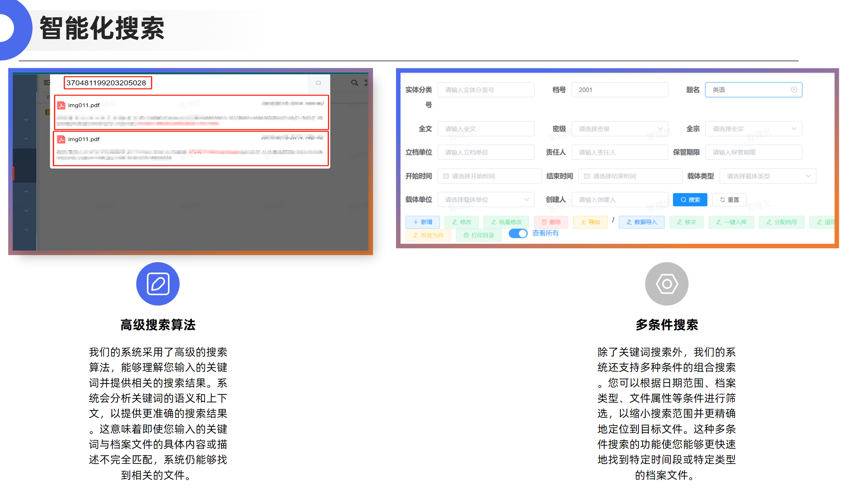The image size is (868, 488).
Task: Click the dark header search magnifier icon
Action: point(354,83)
